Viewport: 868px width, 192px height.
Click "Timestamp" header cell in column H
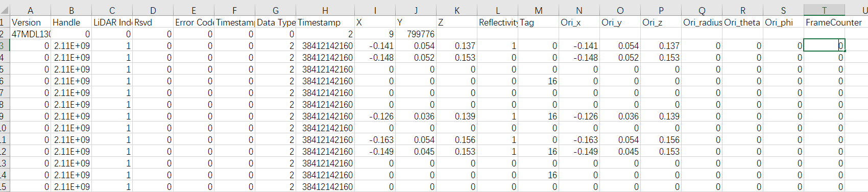(325, 22)
